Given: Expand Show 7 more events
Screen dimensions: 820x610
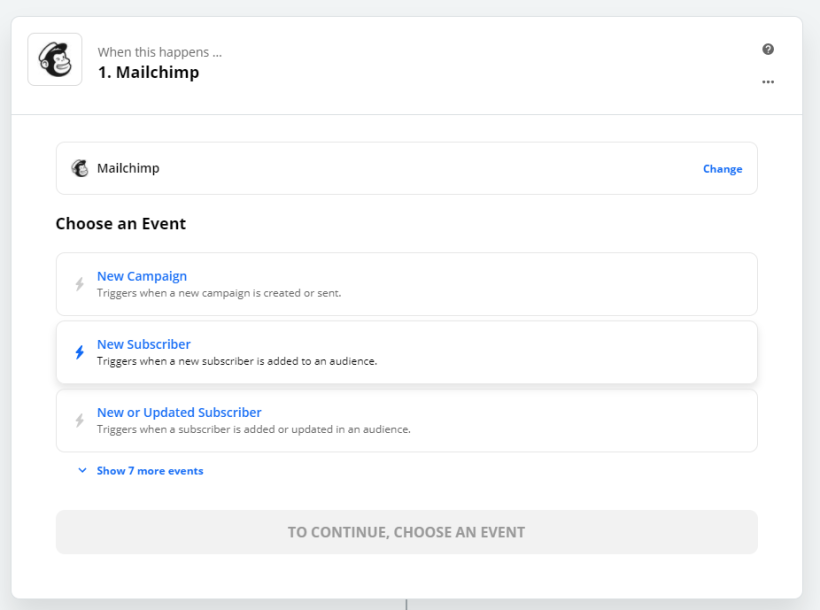Looking at the screenshot, I should [x=150, y=470].
